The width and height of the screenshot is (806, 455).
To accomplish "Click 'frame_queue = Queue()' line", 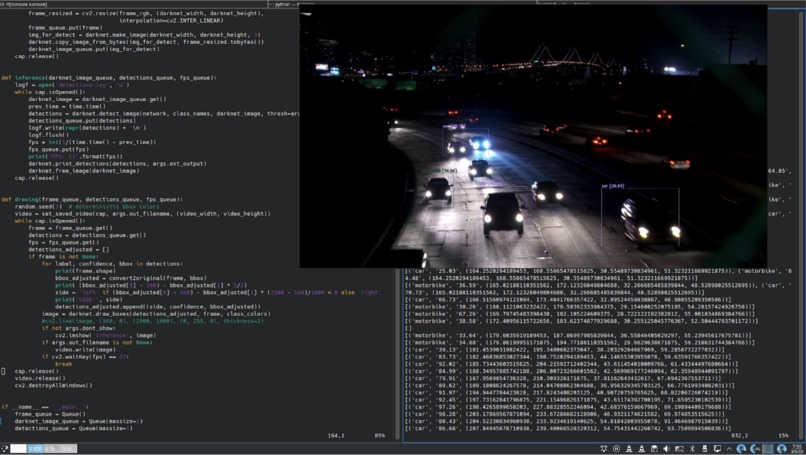I will click(x=50, y=414).
